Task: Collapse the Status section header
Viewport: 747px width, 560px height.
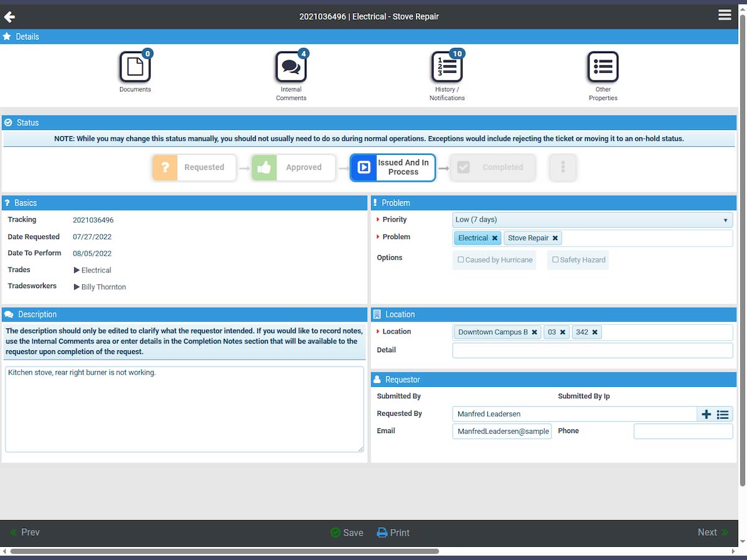Action: coord(370,123)
